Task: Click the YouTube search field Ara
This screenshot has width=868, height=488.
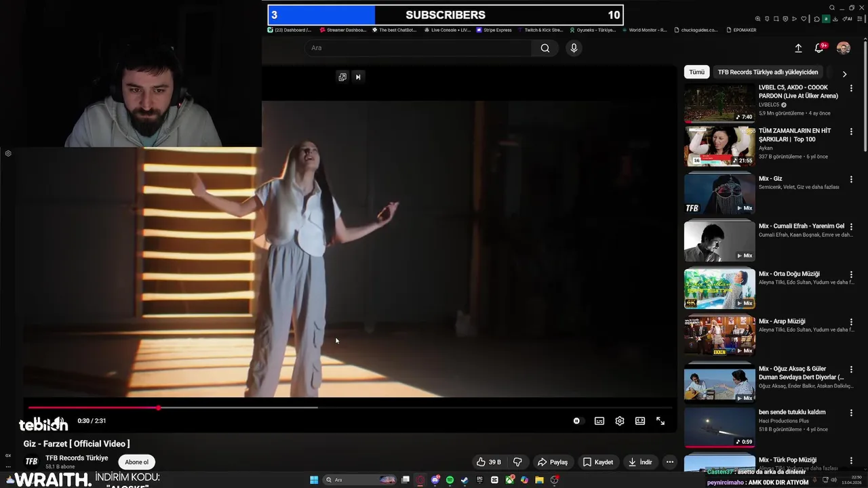Action: (418, 48)
